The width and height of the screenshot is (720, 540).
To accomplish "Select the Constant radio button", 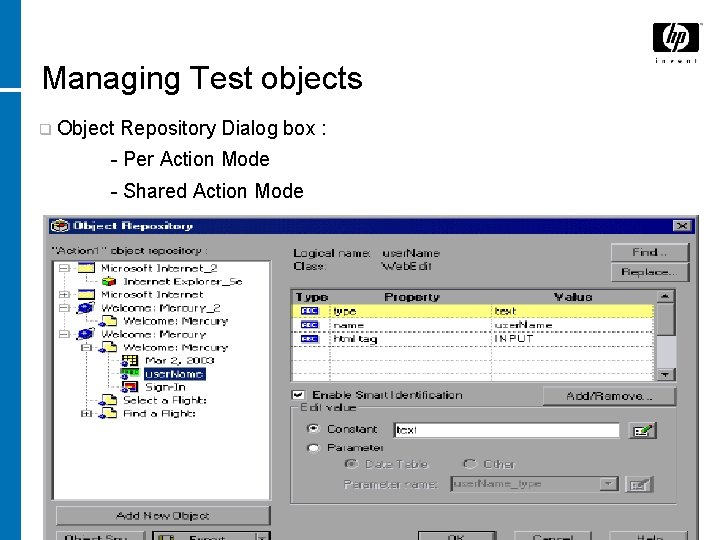I will tap(313, 428).
